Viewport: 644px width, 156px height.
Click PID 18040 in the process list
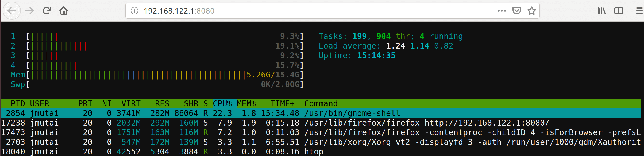[13, 152]
